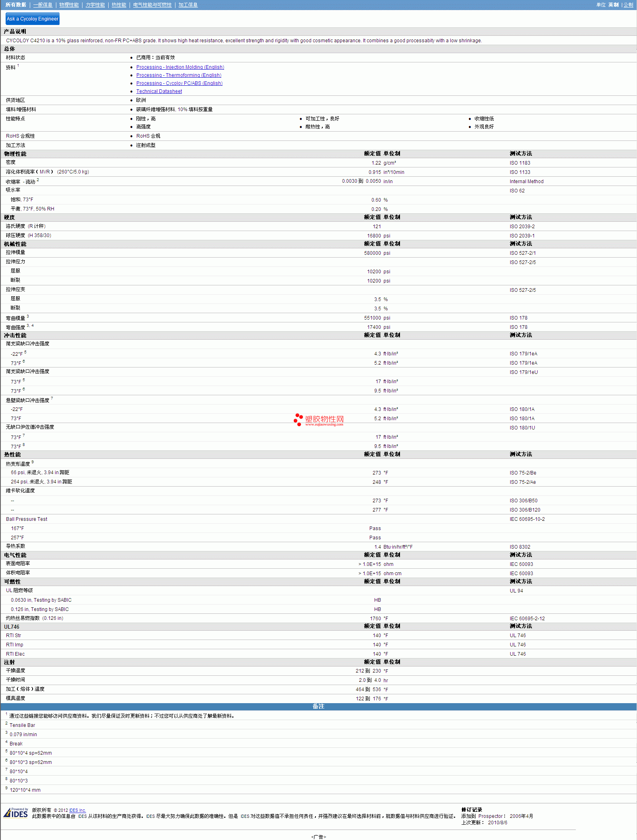Click the 导热系数 row label
The width and height of the screenshot is (637, 840).
pyautogui.click(x=15, y=546)
